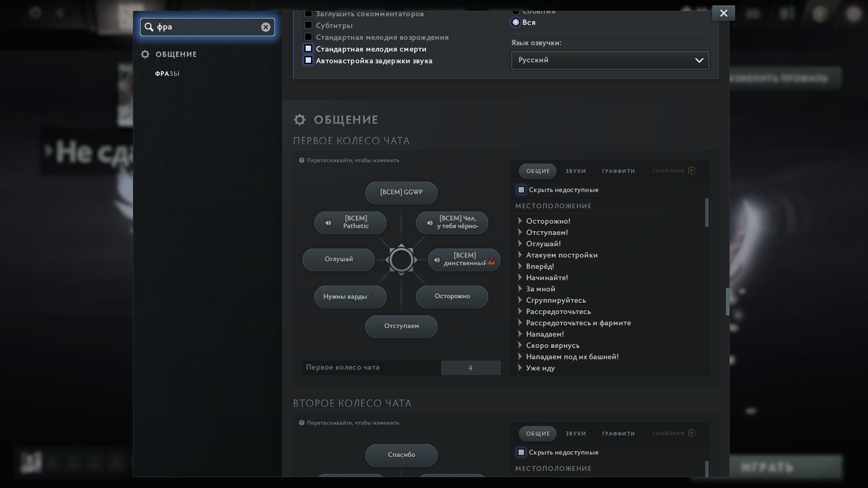This screenshot has height=488, width=868.
Task: Click the speaker icon on Pathetic phrase
Action: tap(328, 223)
